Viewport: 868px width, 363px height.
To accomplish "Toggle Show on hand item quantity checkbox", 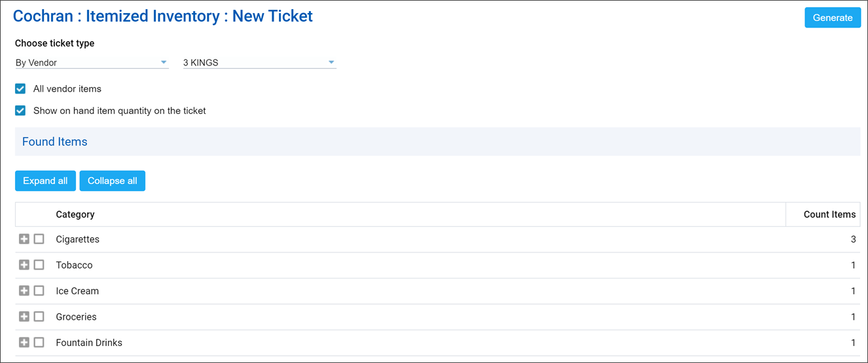I will [x=20, y=111].
